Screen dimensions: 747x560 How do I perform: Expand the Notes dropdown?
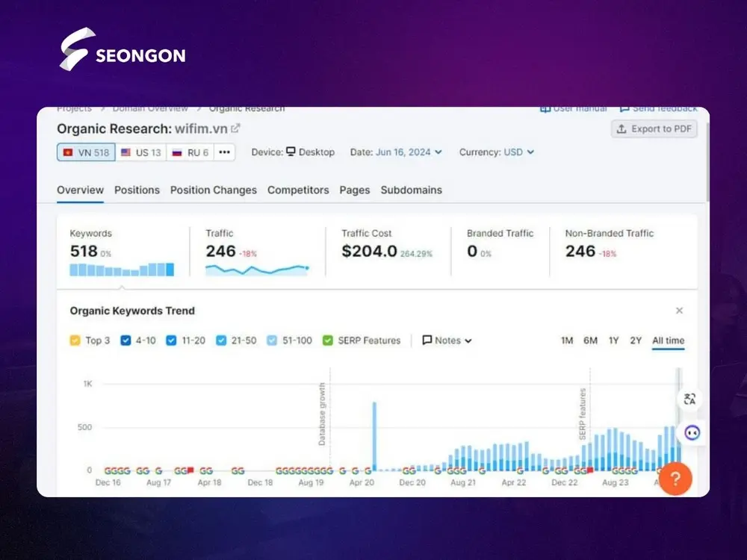[x=447, y=340]
